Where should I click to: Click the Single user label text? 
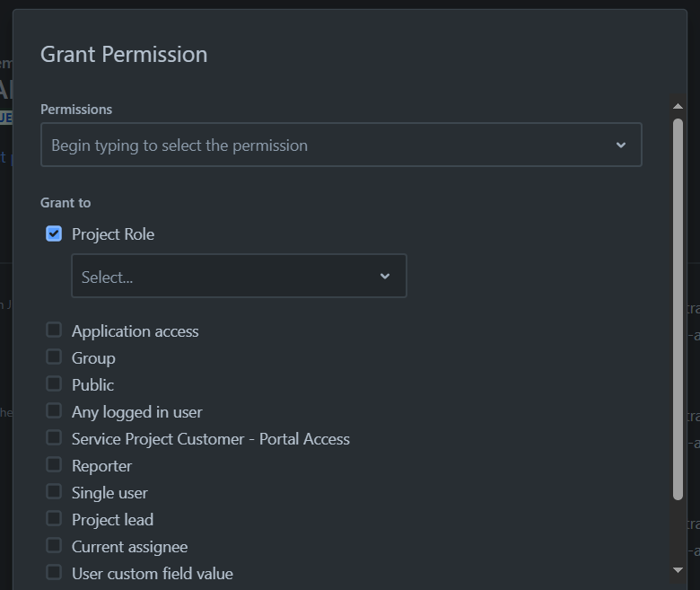(109, 492)
